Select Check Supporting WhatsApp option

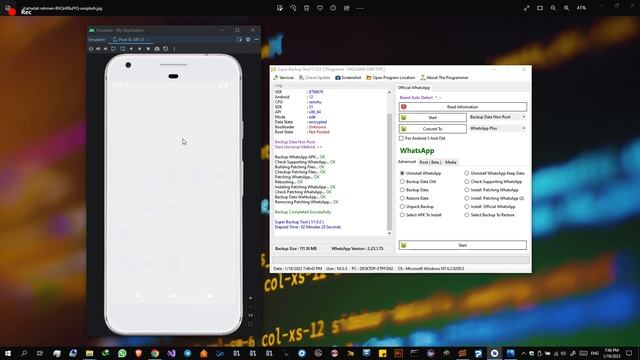[x=467, y=182]
